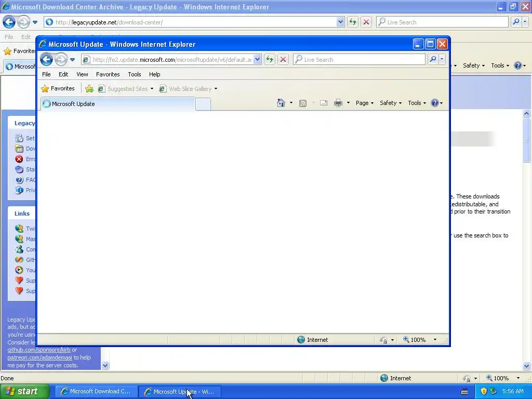Click Forward in Legacy Update window
Screen dimensions: 532x399
(23, 22)
